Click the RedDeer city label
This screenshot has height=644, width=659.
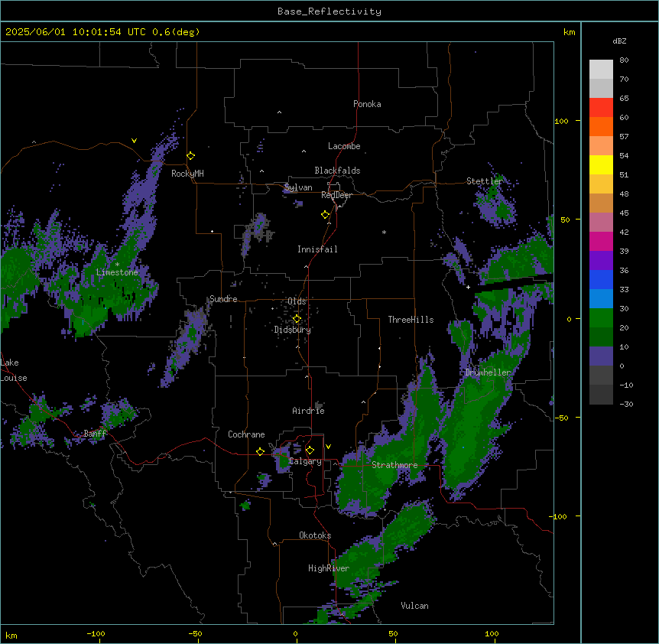(336, 195)
